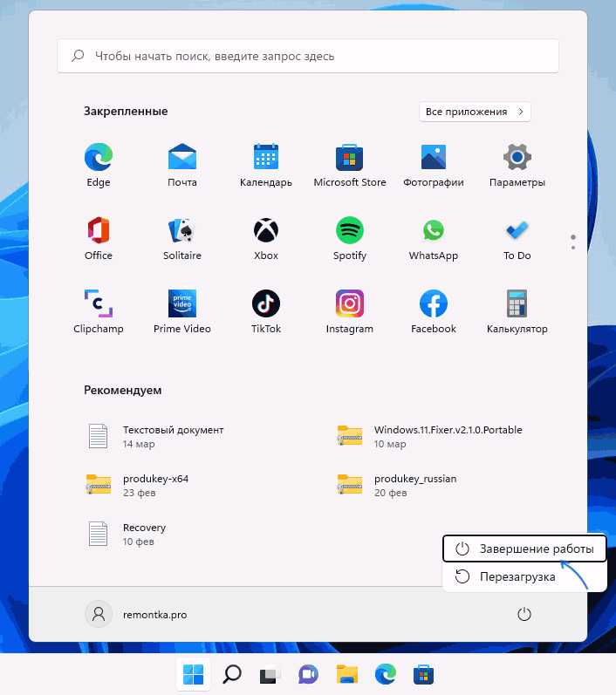Launch Spotify
This screenshot has width=616, height=695.
click(350, 238)
